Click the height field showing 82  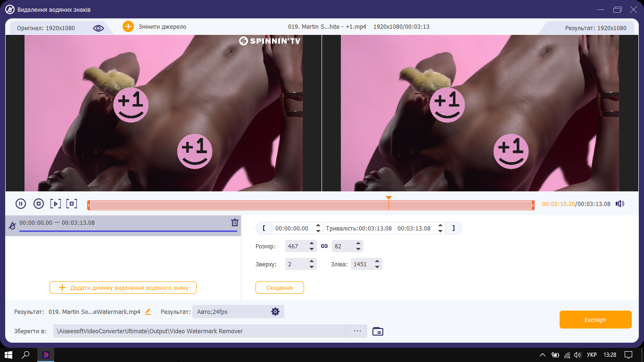tap(343, 246)
